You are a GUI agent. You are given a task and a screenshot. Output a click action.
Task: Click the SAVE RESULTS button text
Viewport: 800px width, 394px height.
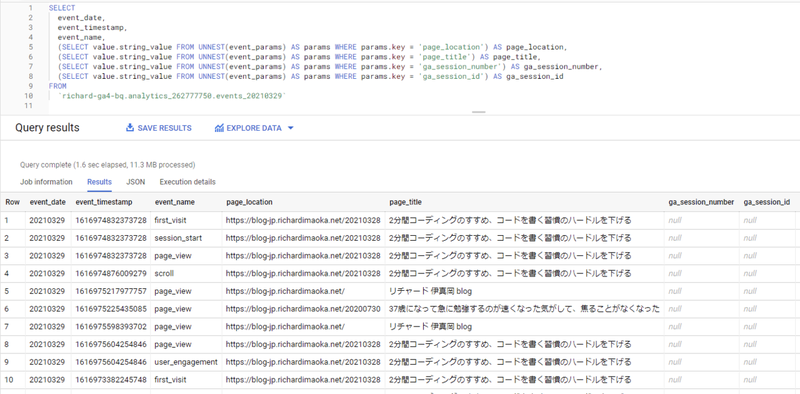tap(165, 128)
